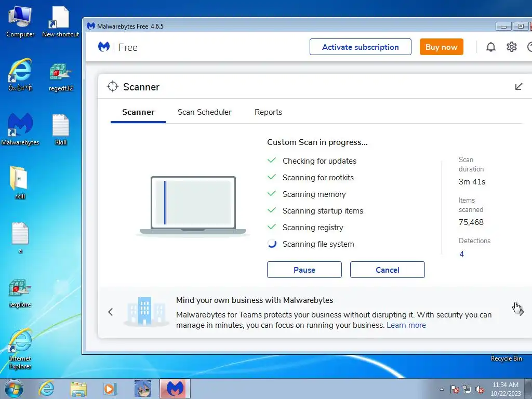Pause the custom scan
The width and height of the screenshot is (532, 399).
304,270
